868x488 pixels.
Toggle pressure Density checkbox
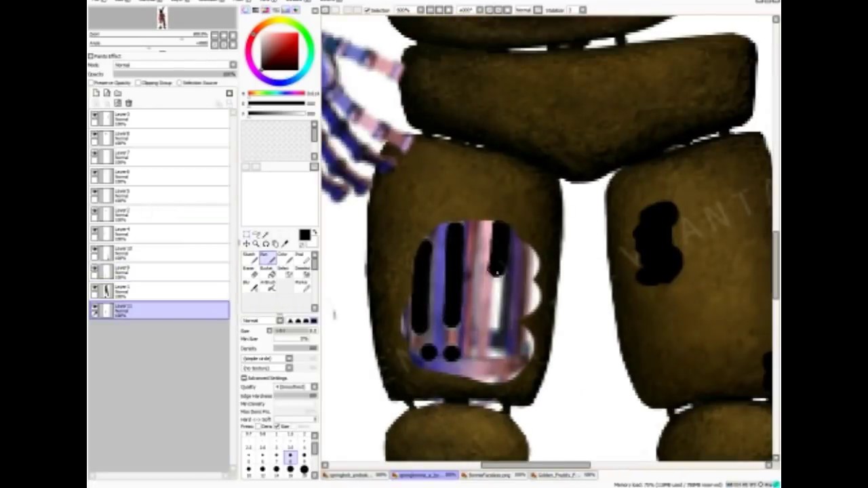coord(258,426)
